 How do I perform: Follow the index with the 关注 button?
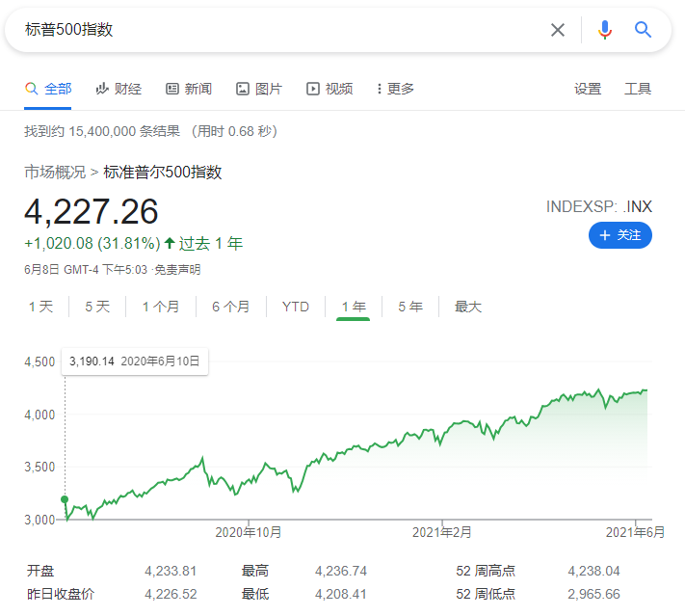(619, 235)
